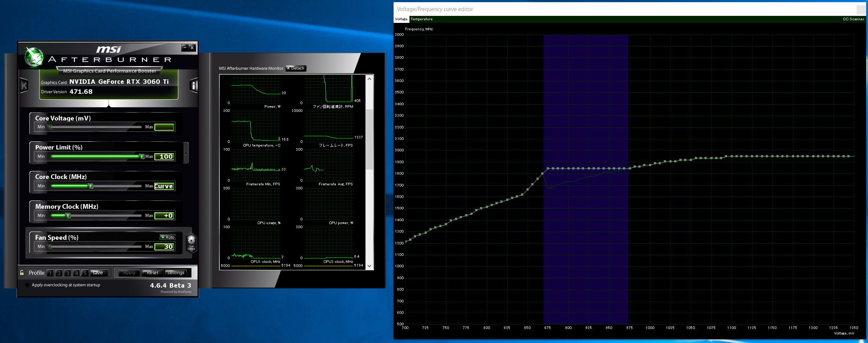Click the Core Clock slider handle
The image size is (868, 343).
click(90, 186)
